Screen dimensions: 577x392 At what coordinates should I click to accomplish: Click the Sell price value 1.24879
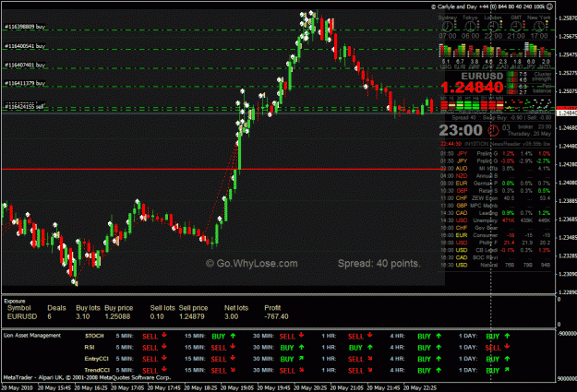pyautogui.click(x=192, y=316)
